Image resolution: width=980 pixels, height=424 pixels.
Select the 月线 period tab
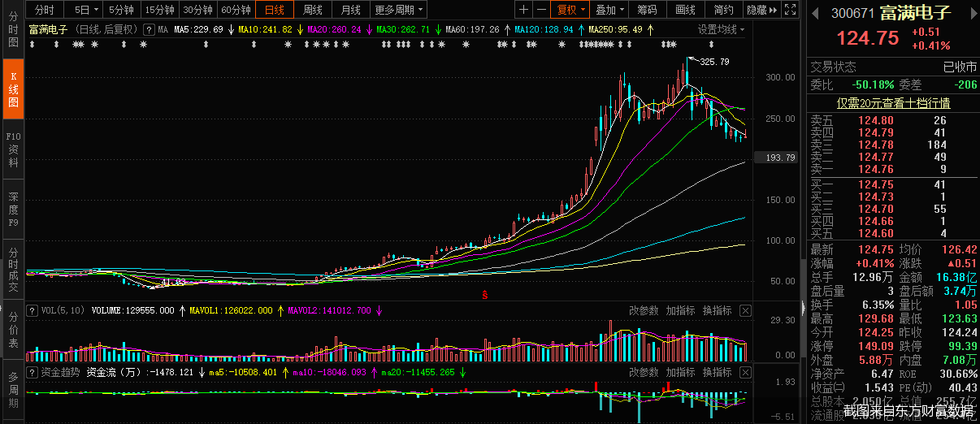pos(351,10)
